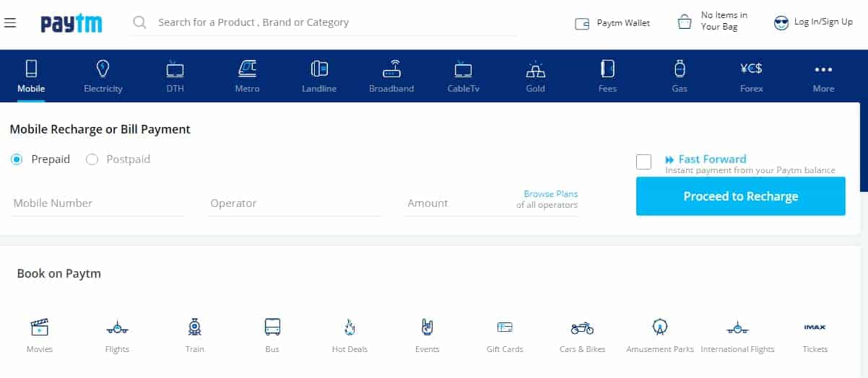The width and height of the screenshot is (868, 378).
Task: Click the No Items in Your Bag text
Action: (724, 21)
